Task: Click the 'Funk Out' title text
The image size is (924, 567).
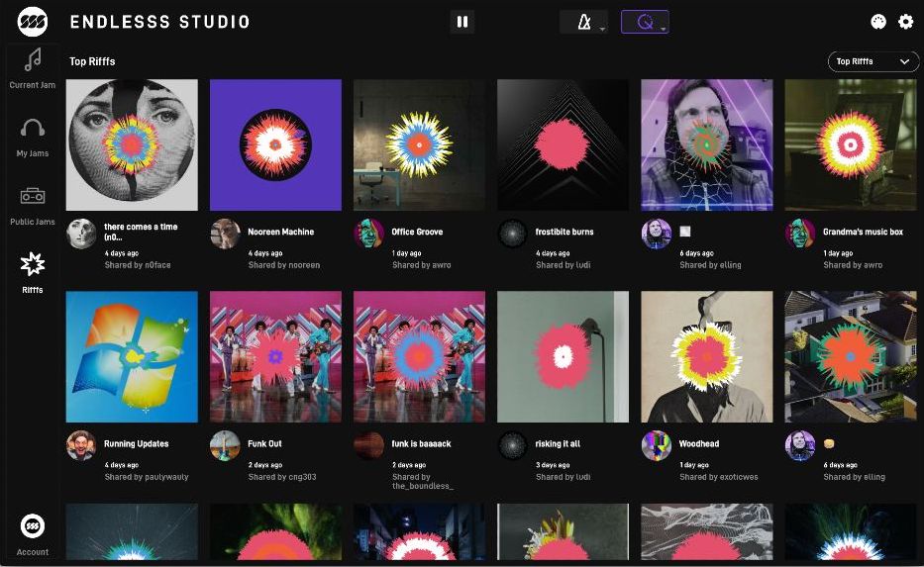Action: (x=264, y=444)
